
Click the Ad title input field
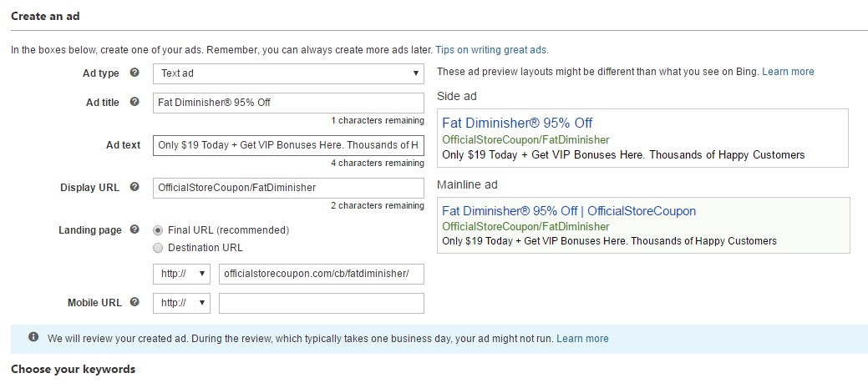pos(288,103)
